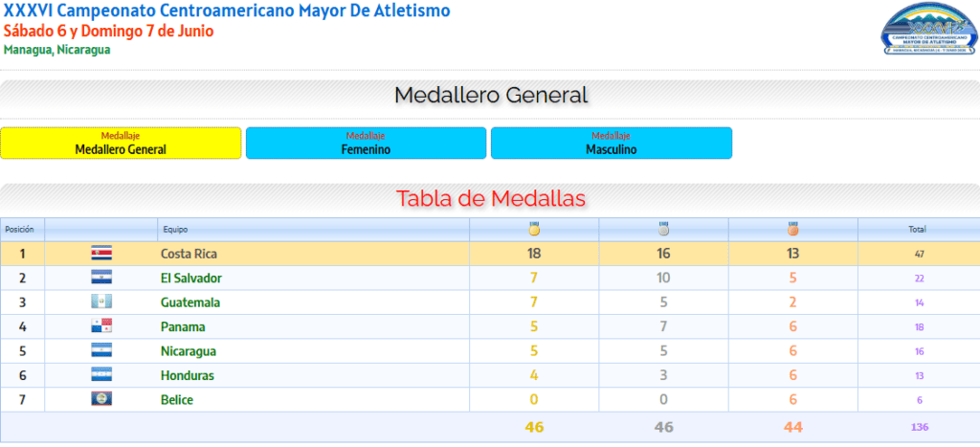Viewport: 980px width, 447px height.
Task: Click the Total column header
Action: (917, 230)
